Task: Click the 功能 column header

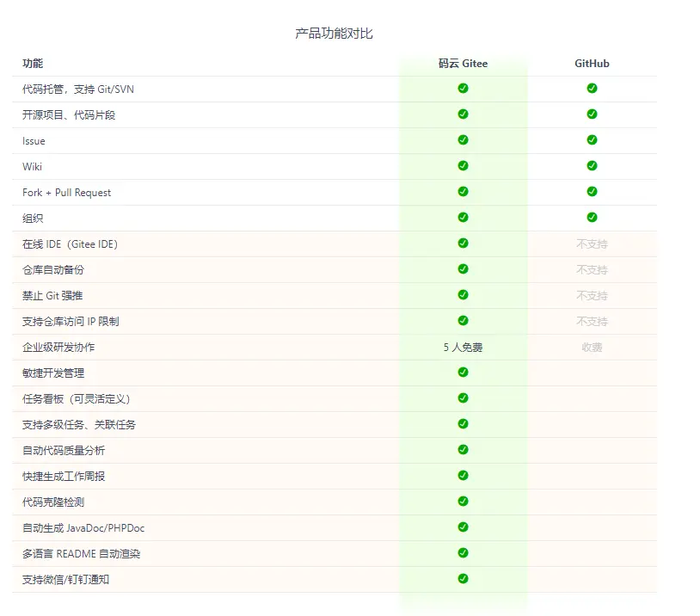Action: (x=33, y=64)
